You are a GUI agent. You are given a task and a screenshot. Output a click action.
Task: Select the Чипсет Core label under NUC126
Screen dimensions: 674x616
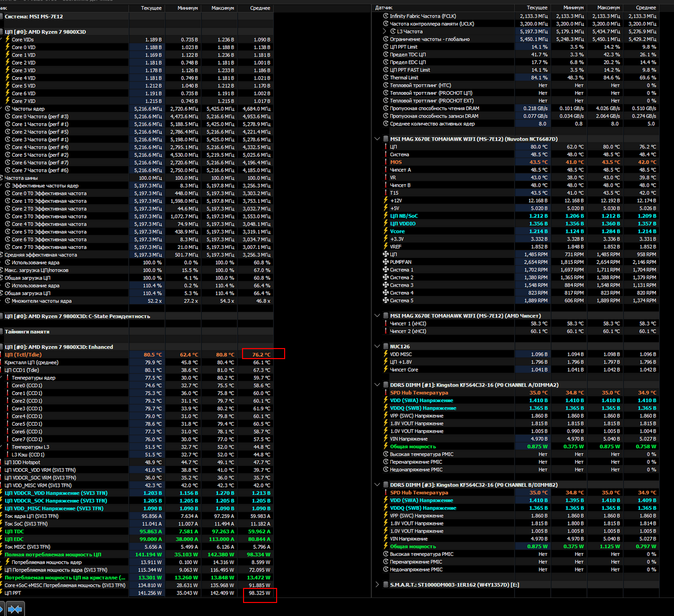404,370
